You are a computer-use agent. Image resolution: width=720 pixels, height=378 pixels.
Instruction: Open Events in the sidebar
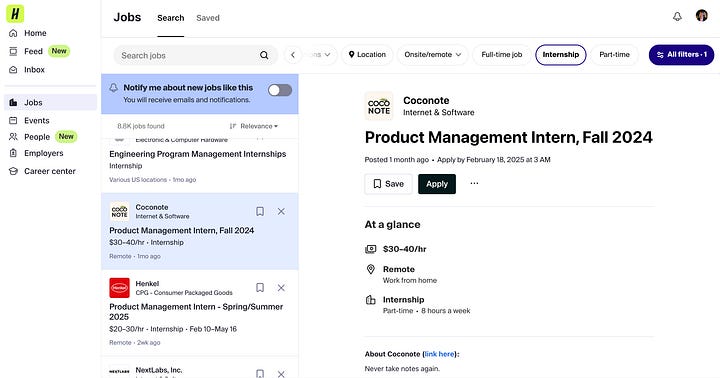point(36,120)
